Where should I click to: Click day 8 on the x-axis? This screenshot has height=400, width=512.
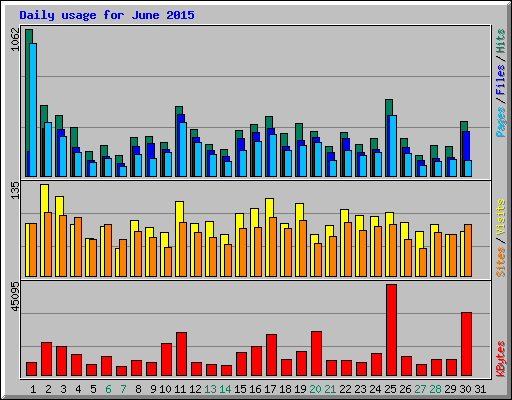coord(138,389)
